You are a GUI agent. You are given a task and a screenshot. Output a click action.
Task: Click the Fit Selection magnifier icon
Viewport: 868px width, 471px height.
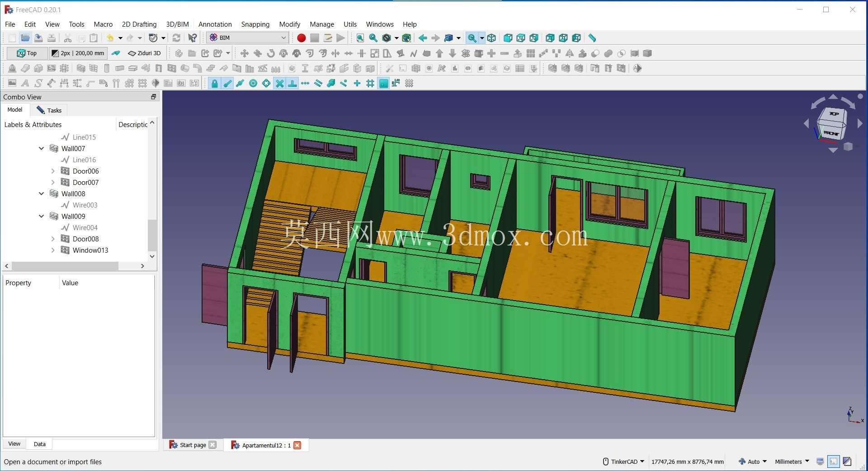[373, 38]
